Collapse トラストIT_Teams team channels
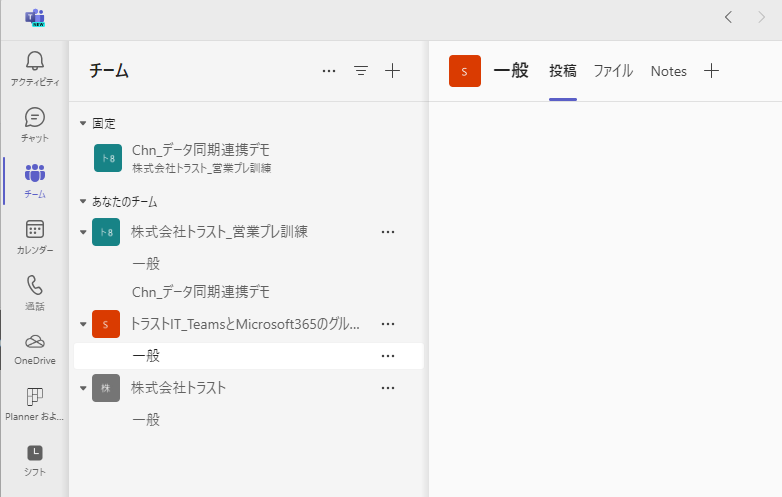Viewport: 782px width, 497px height. (x=83, y=324)
